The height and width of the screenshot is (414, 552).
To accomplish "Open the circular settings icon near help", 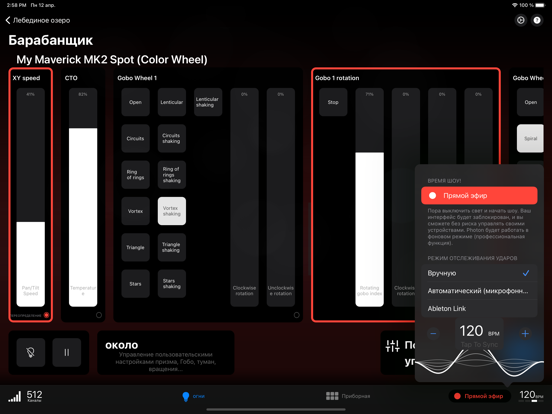I will pos(521,20).
